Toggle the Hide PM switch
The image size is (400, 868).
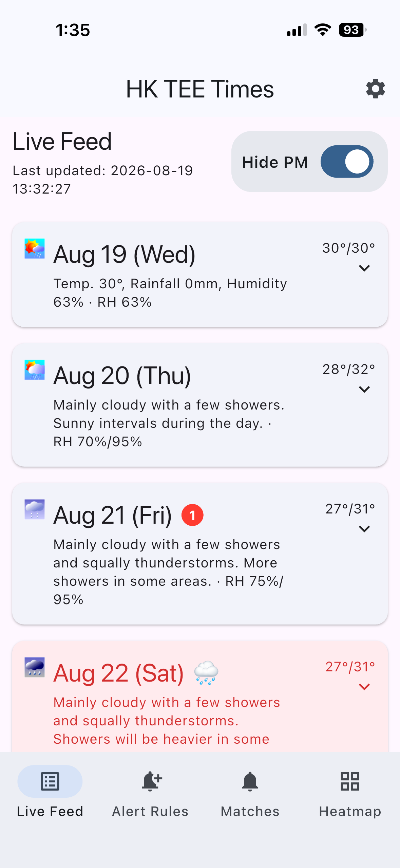tap(347, 162)
